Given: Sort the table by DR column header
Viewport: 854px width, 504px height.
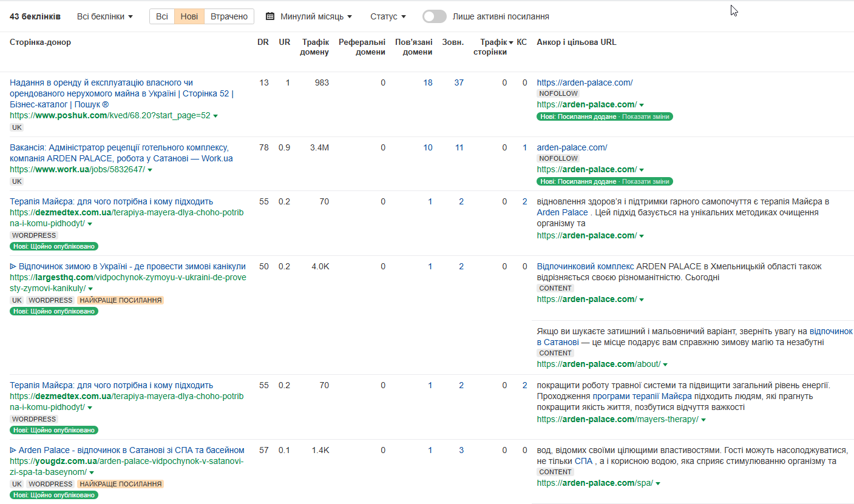Looking at the screenshot, I should coord(263,42).
